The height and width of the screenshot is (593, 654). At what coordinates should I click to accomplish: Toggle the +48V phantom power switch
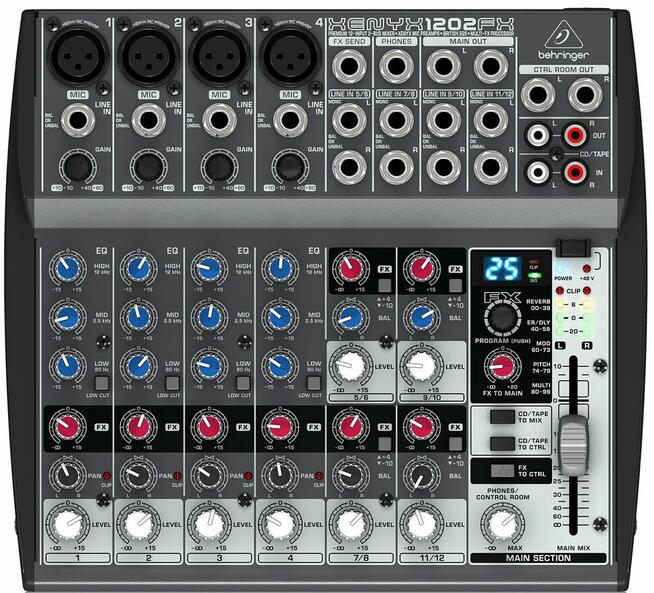pos(570,247)
